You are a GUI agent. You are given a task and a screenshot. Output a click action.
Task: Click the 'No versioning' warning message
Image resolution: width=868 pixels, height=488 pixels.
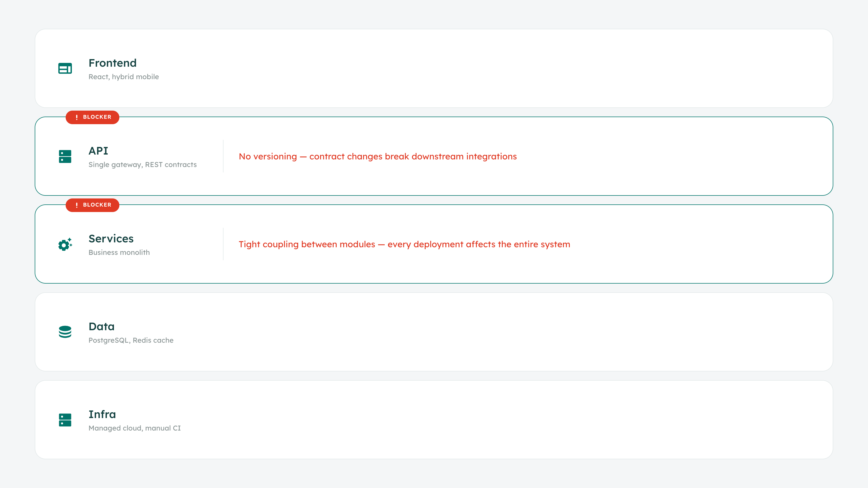click(x=378, y=157)
